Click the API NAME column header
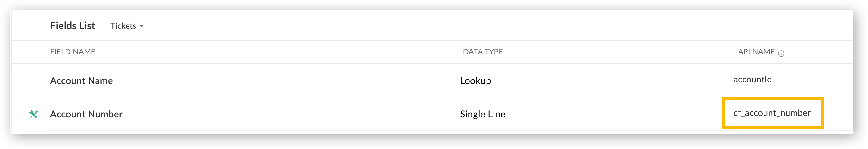Screen dimensions: 868x149 click(756, 52)
